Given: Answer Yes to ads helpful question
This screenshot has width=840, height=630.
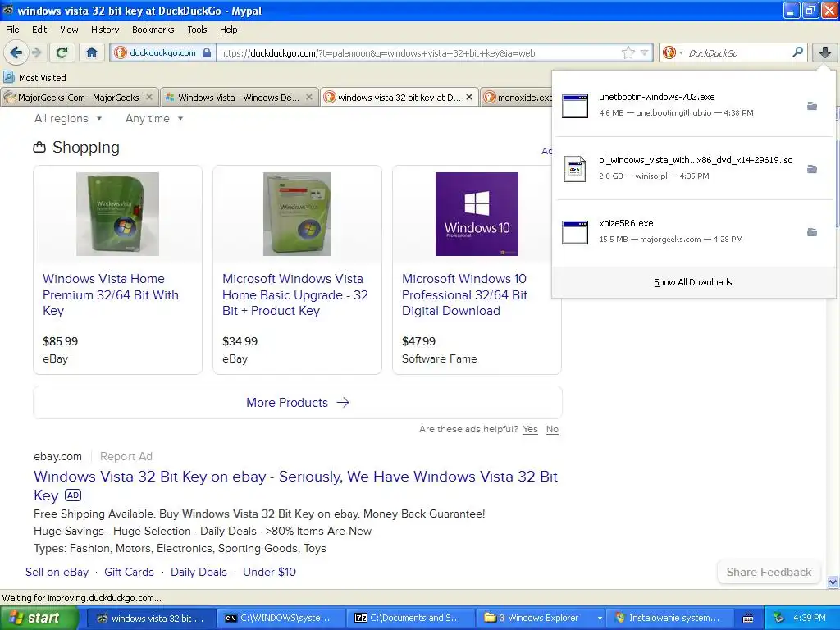Looking at the screenshot, I should tap(530, 429).
